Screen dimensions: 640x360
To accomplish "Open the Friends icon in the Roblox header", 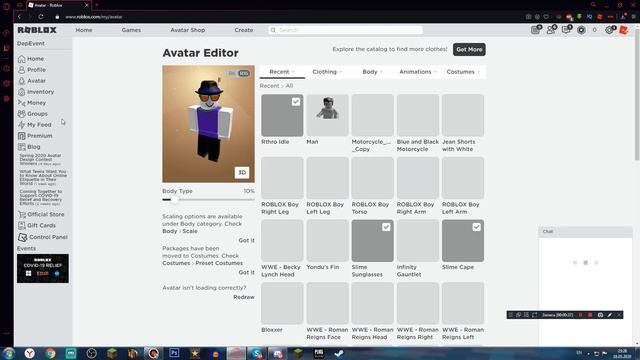I will pyautogui.click(x=551, y=30).
